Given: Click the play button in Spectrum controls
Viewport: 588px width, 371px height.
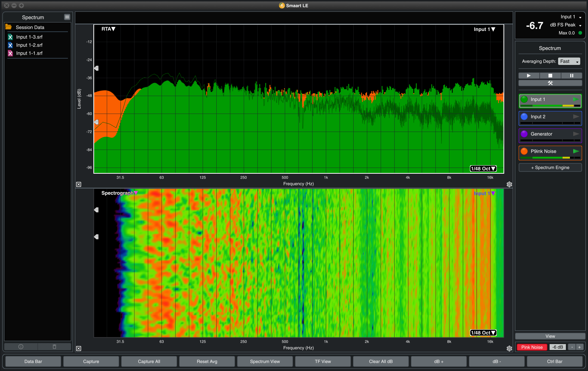Looking at the screenshot, I should click(529, 76).
